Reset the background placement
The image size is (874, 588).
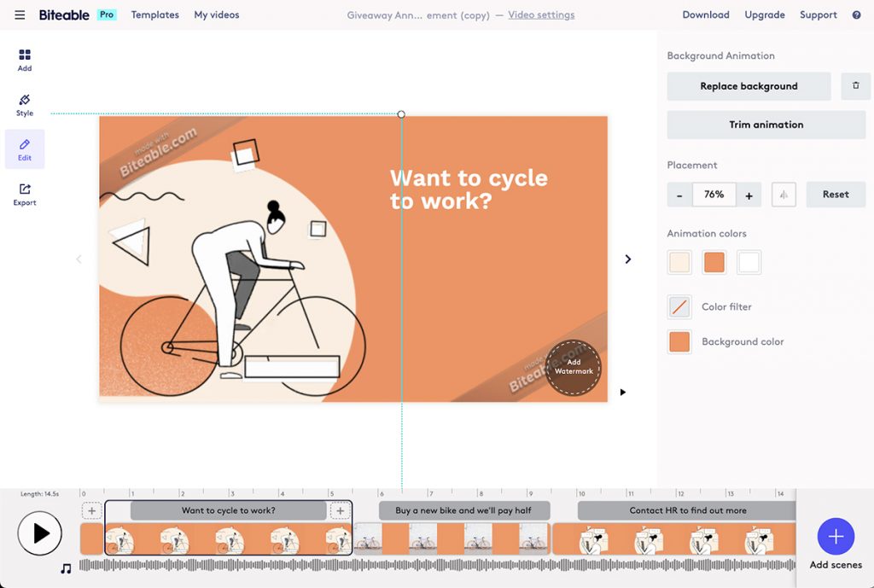tap(835, 194)
